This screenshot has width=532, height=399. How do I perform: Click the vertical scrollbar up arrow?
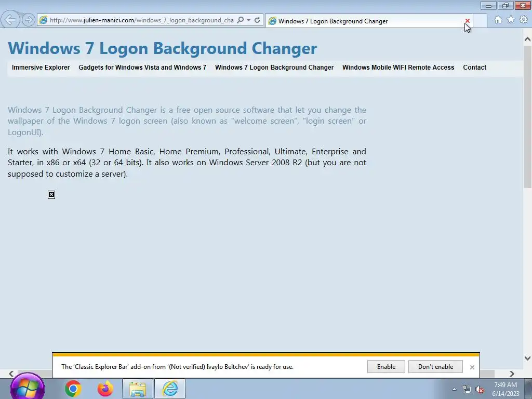527,39
